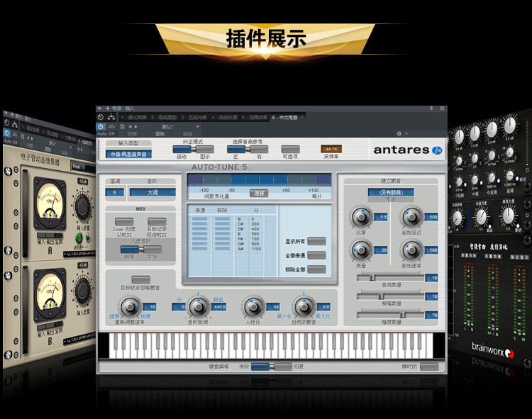Click the 人性化 humanize knob
The image size is (532, 419).
(253, 307)
